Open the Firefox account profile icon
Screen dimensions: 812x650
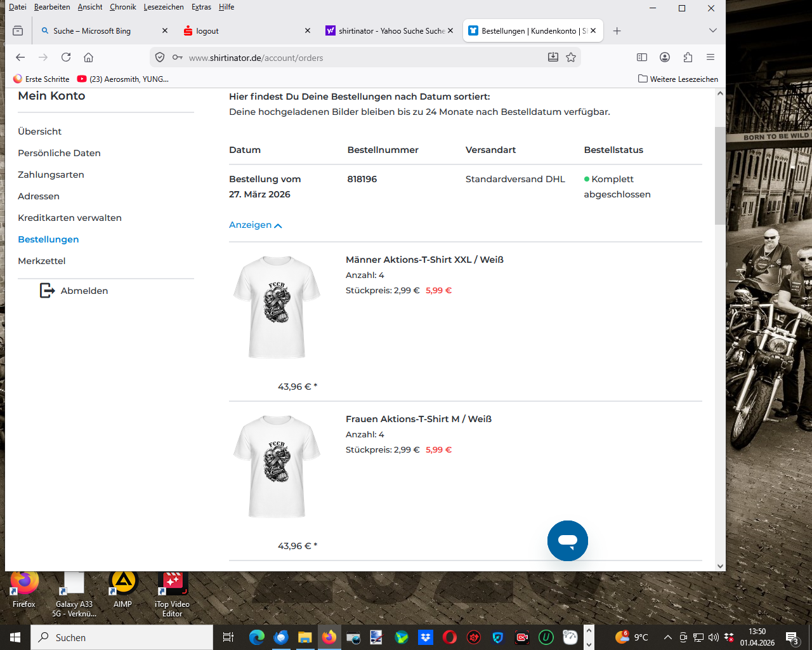[x=665, y=57]
